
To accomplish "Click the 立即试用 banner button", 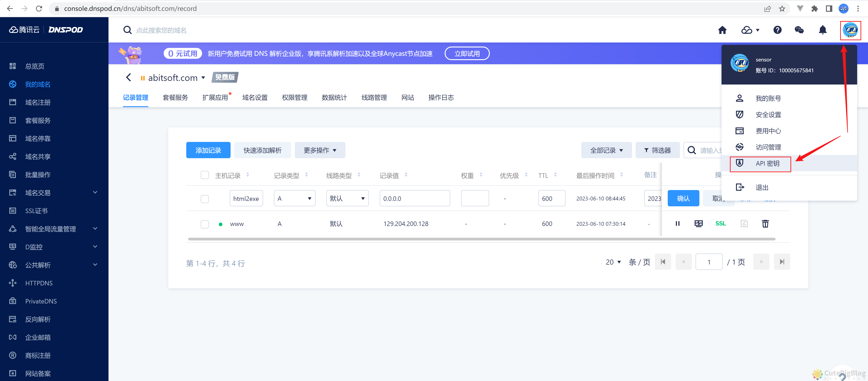I will click(x=467, y=53).
